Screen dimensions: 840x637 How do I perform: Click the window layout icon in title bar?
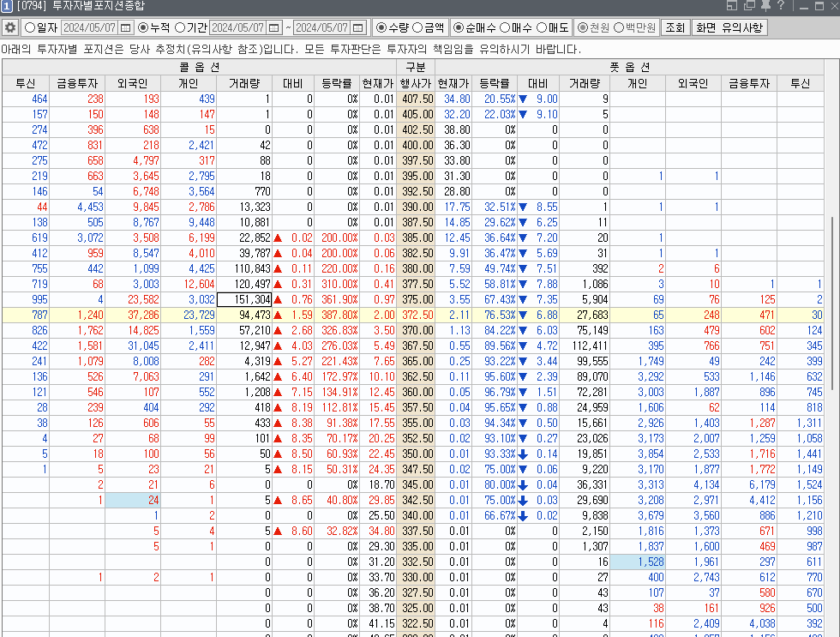tap(730, 6)
